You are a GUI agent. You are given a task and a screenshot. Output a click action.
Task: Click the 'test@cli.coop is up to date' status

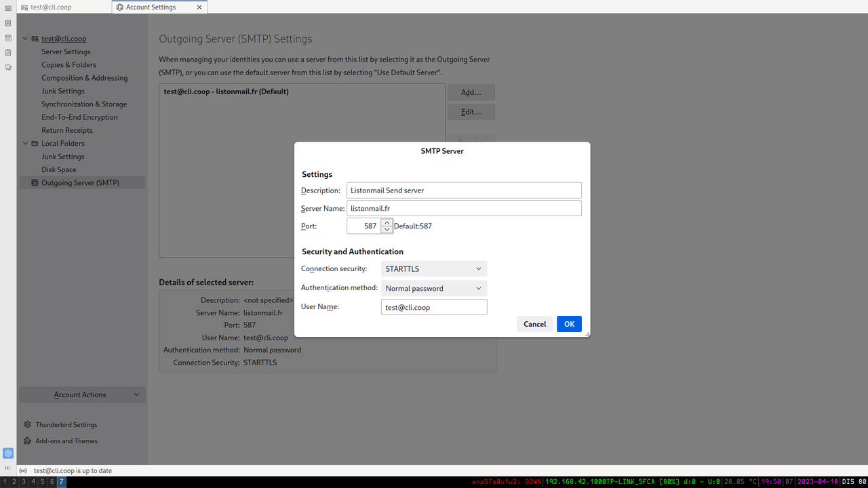pyautogui.click(x=73, y=470)
